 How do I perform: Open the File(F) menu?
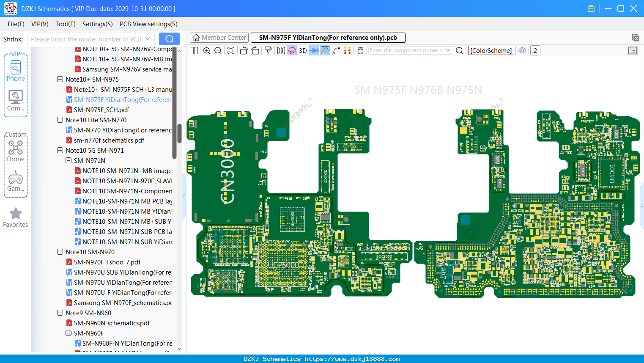[16, 24]
